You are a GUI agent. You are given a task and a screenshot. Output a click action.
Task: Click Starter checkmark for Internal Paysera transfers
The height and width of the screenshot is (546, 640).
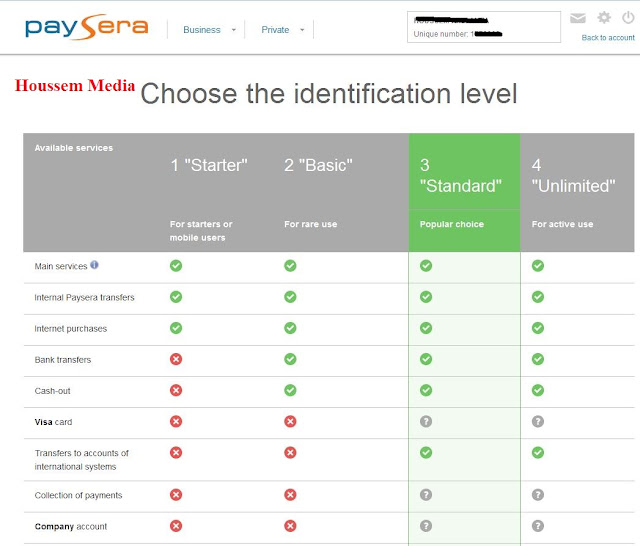(x=176, y=297)
